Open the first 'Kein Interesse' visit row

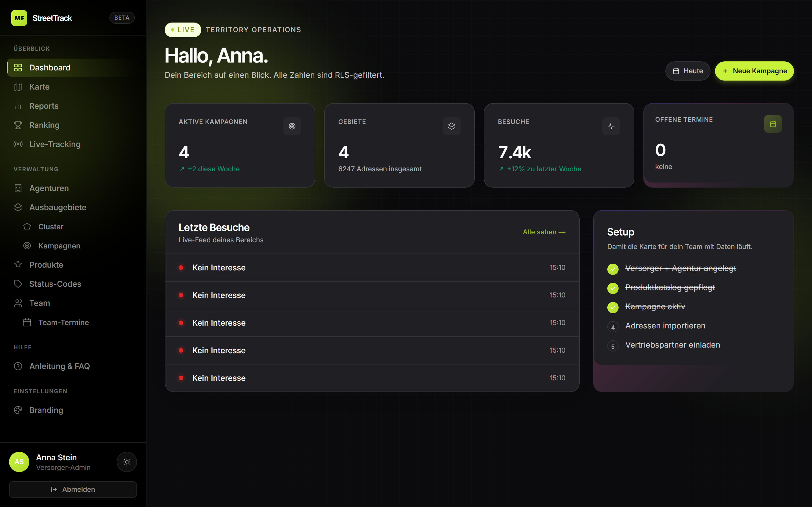tap(372, 268)
